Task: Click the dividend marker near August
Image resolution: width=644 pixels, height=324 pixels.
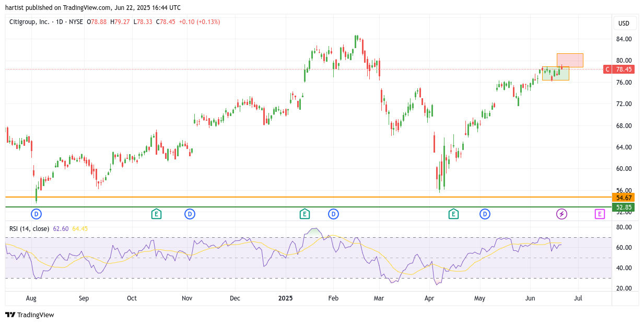Action: [36, 214]
